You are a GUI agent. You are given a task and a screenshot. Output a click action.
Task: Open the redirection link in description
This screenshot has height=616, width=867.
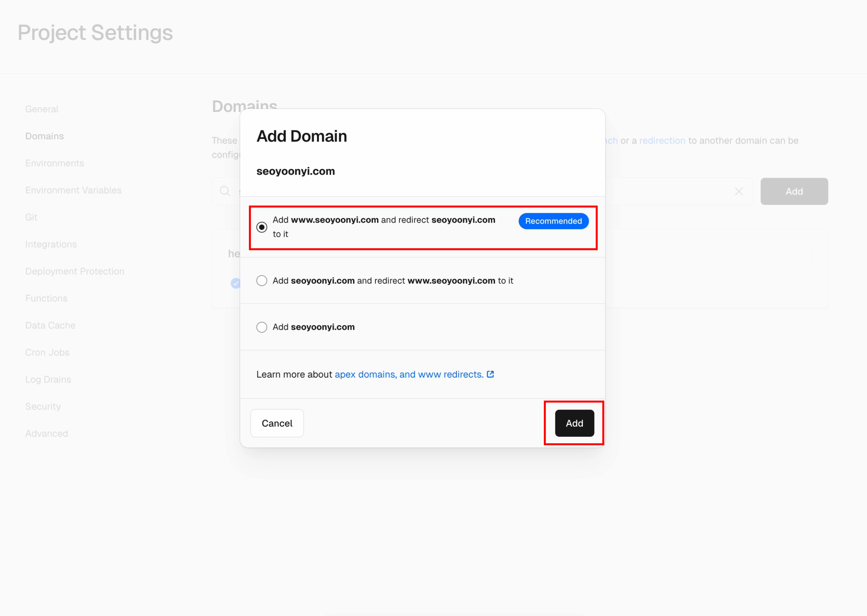click(x=662, y=140)
